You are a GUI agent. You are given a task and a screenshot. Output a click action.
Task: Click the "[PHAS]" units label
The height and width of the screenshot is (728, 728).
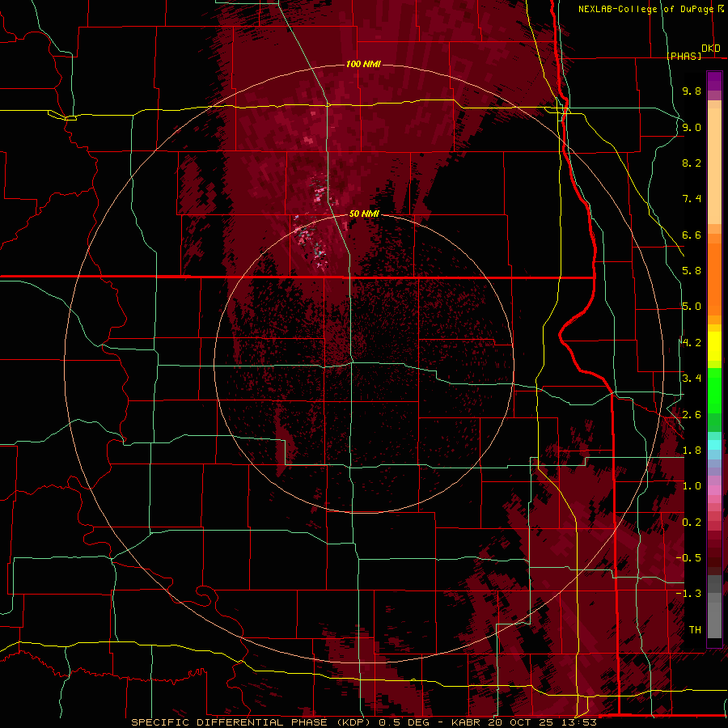click(684, 57)
